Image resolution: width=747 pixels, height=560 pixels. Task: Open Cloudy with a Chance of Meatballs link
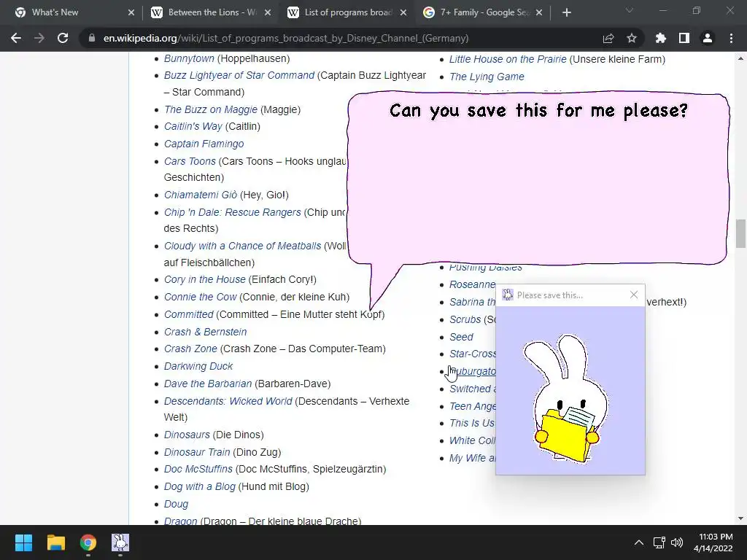242,246
